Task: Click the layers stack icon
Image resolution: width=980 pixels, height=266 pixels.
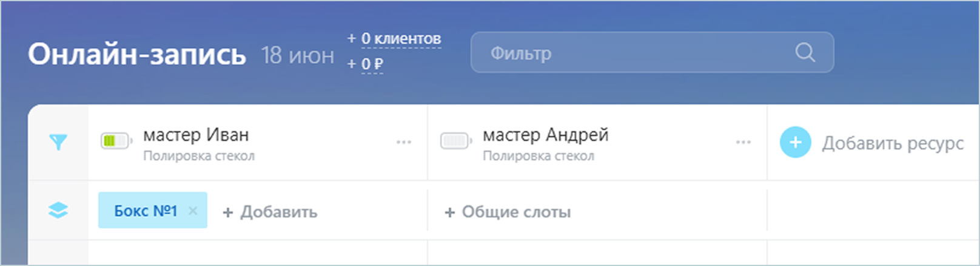Action: [58, 210]
